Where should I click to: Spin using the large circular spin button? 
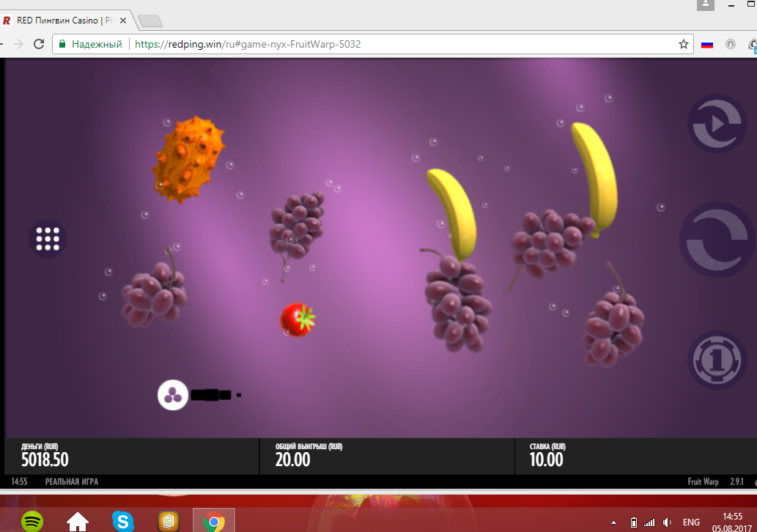tap(717, 240)
